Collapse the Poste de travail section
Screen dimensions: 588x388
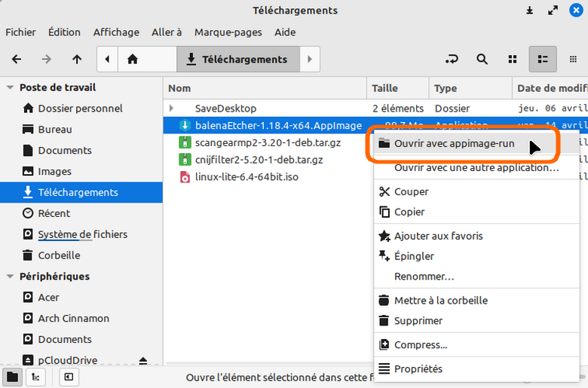[x=11, y=87]
